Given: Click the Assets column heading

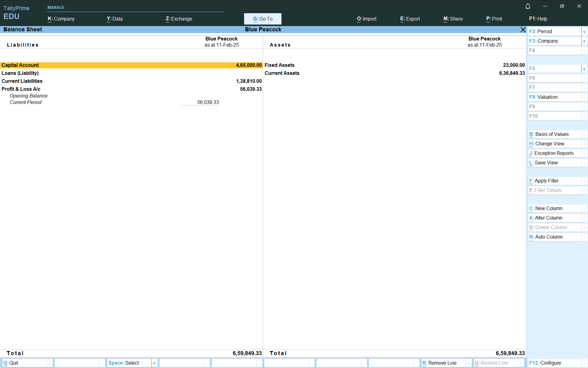Looking at the screenshot, I should coord(280,45).
